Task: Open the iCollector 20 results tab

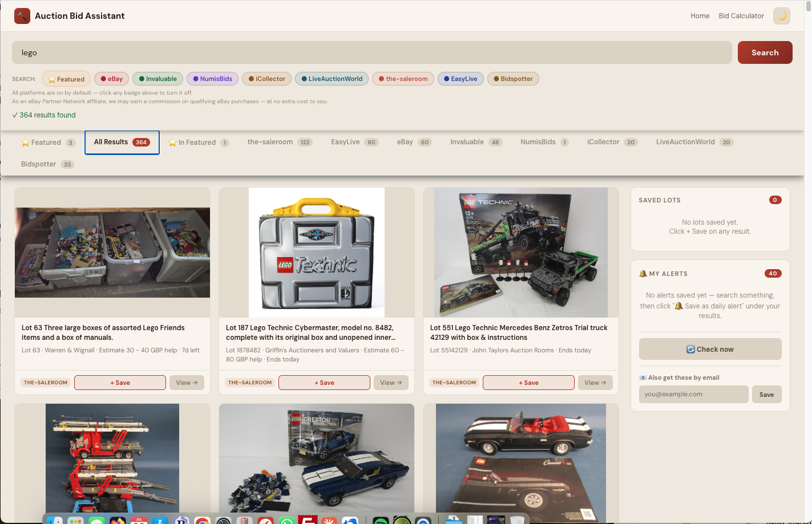Action: (612, 142)
